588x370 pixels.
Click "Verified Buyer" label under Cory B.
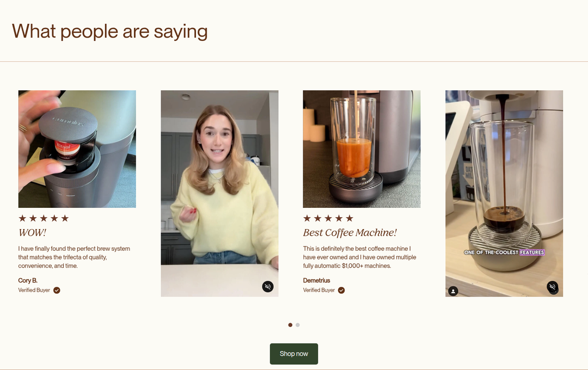point(34,290)
